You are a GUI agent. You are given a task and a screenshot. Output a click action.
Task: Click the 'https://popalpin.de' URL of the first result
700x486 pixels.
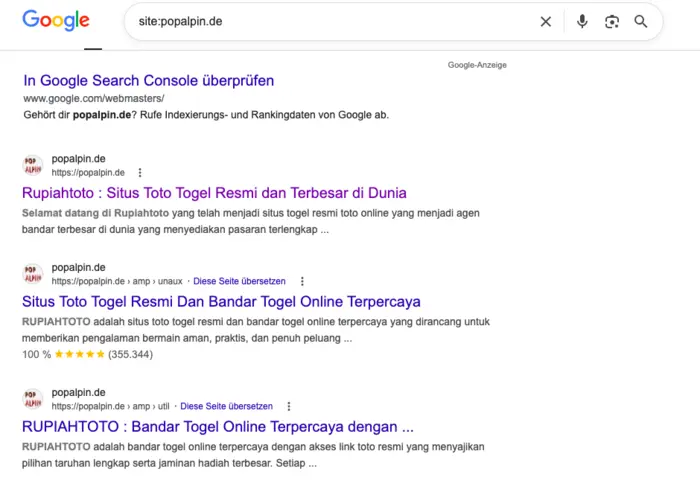[x=88, y=173]
